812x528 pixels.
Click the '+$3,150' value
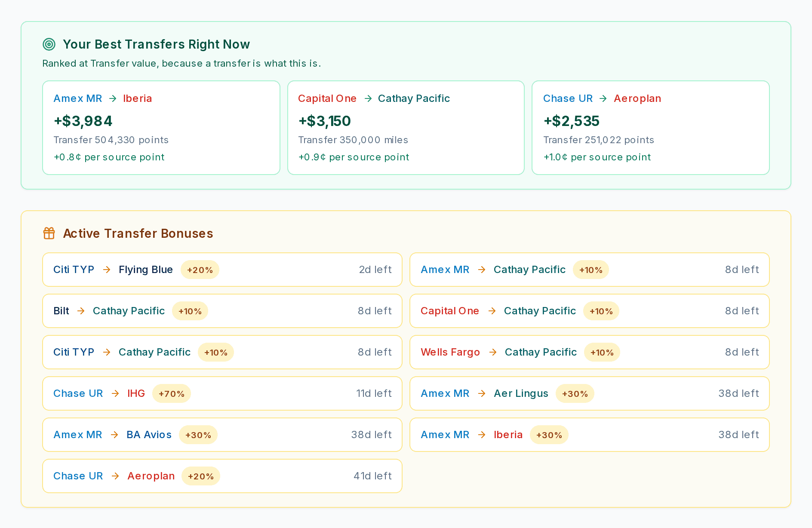tap(325, 121)
